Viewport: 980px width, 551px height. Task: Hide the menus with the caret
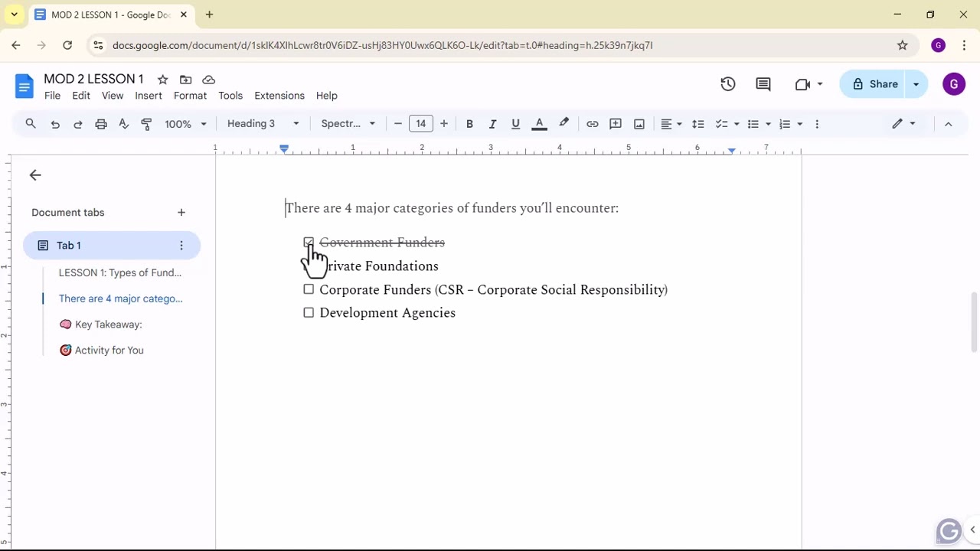(x=948, y=124)
